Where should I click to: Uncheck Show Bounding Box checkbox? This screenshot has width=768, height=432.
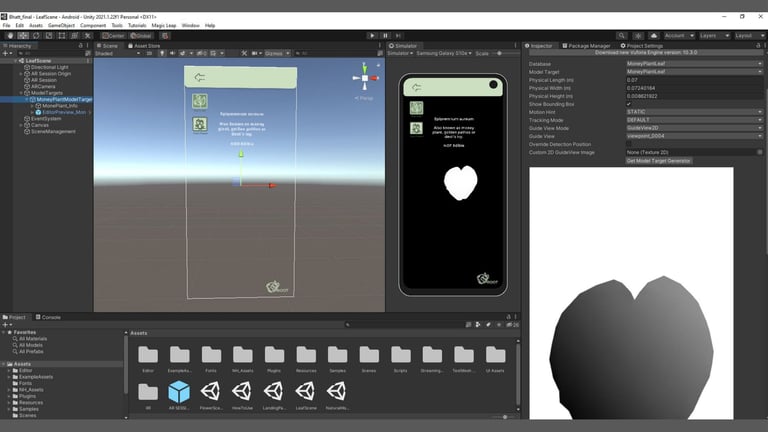tap(629, 104)
